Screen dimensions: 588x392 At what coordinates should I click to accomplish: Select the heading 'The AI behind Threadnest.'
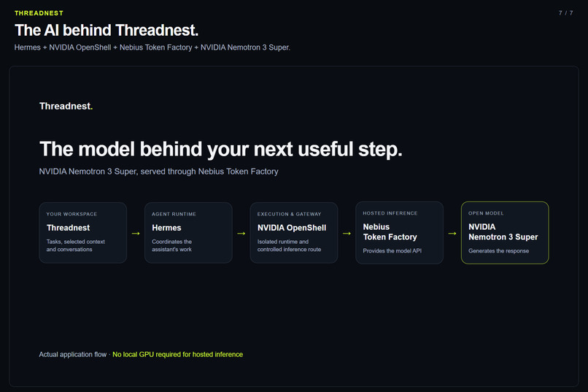coord(107,31)
